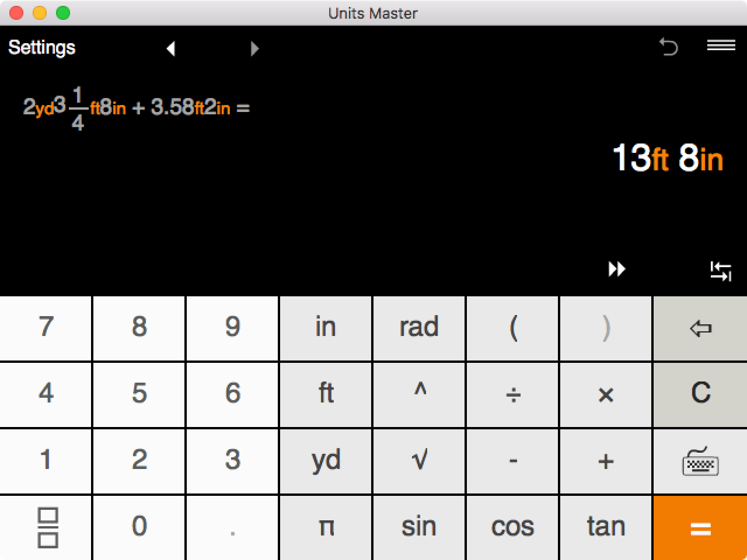This screenshot has height=560, width=747.
Task: Add feet unit with ft key
Action: [x=326, y=395]
